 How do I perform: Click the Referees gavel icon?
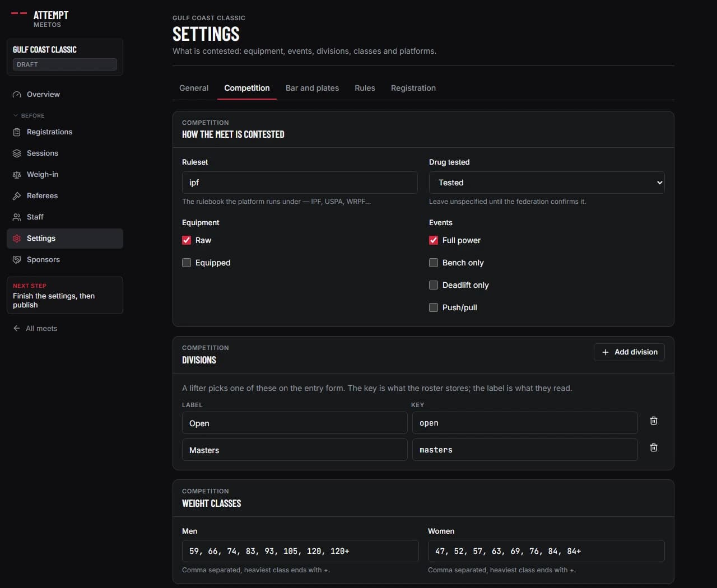[x=17, y=196]
